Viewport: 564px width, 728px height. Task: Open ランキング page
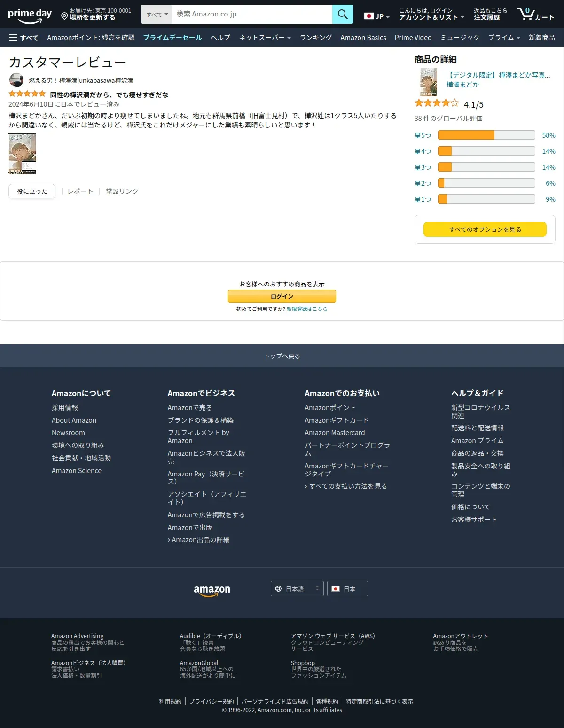pyautogui.click(x=316, y=38)
